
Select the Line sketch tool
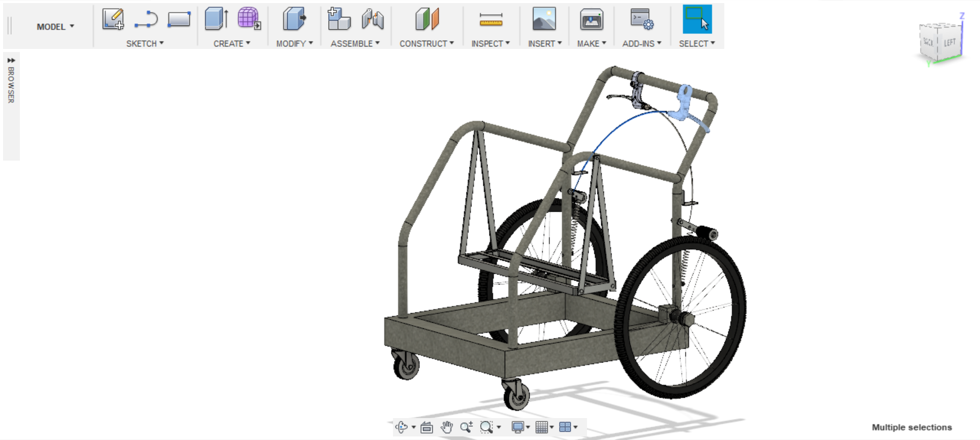point(146,19)
